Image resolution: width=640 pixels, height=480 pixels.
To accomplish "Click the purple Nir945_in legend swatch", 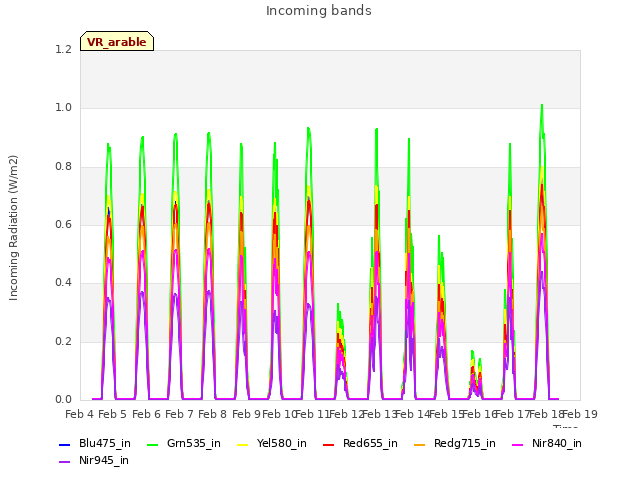I will (64, 461).
